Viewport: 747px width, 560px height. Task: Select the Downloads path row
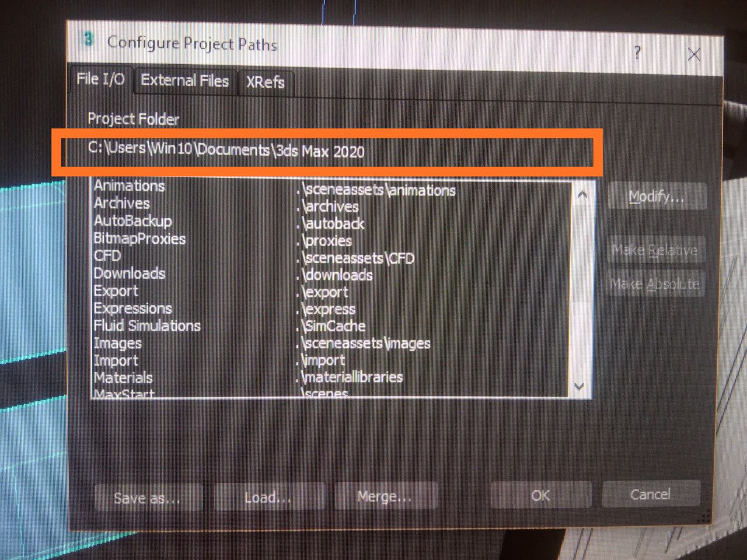(x=331, y=274)
